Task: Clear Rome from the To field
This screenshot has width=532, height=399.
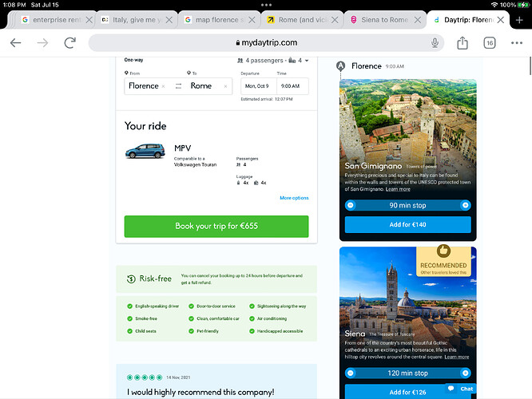Action: click(225, 86)
